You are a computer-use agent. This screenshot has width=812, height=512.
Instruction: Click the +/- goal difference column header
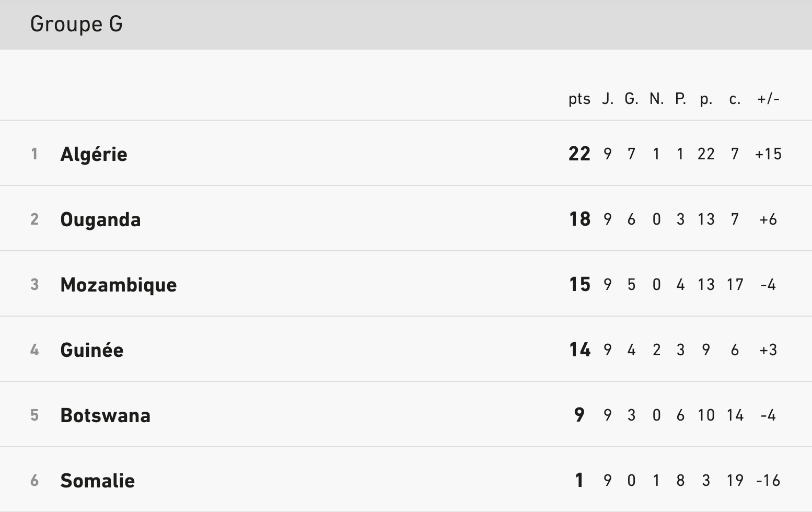[768, 99]
